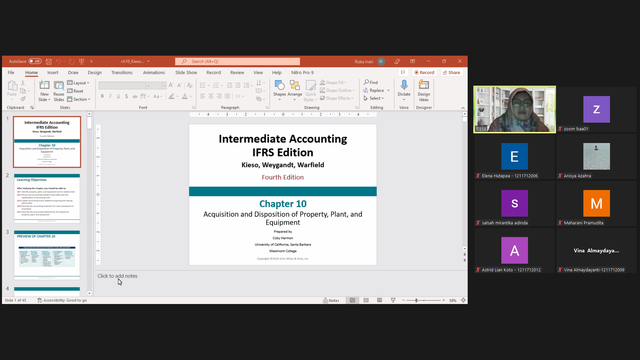
Task: Switch to the Insert tab
Action: (x=53, y=72)
